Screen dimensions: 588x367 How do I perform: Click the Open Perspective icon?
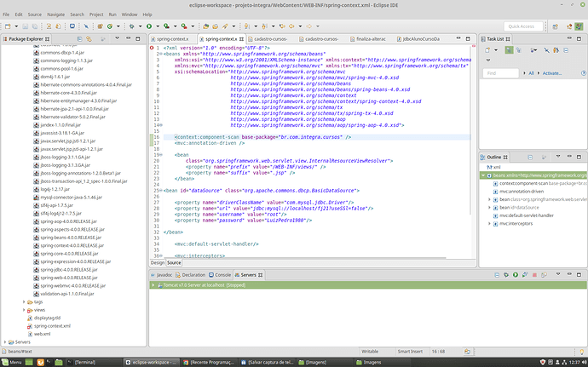[556, 26]
